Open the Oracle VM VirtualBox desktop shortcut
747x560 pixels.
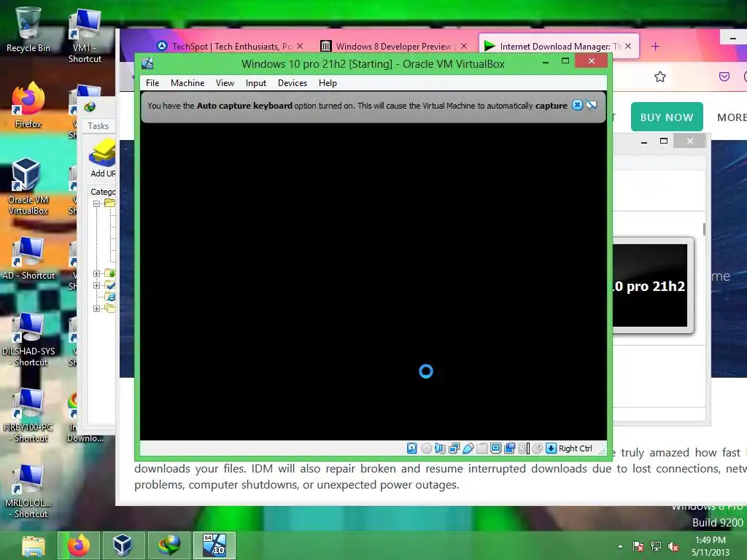pyautogui.click(x=28, y=186)
